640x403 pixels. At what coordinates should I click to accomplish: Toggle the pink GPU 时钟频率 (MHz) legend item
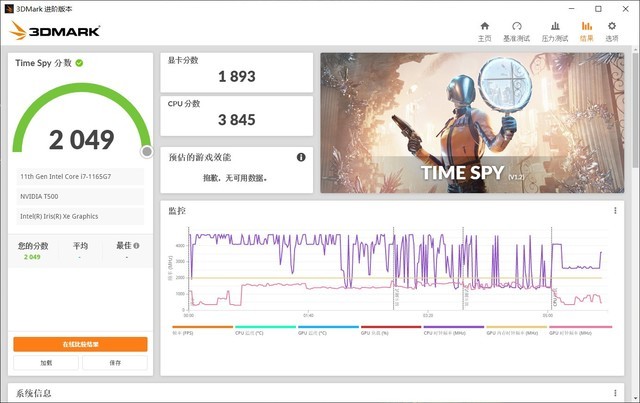581,330
